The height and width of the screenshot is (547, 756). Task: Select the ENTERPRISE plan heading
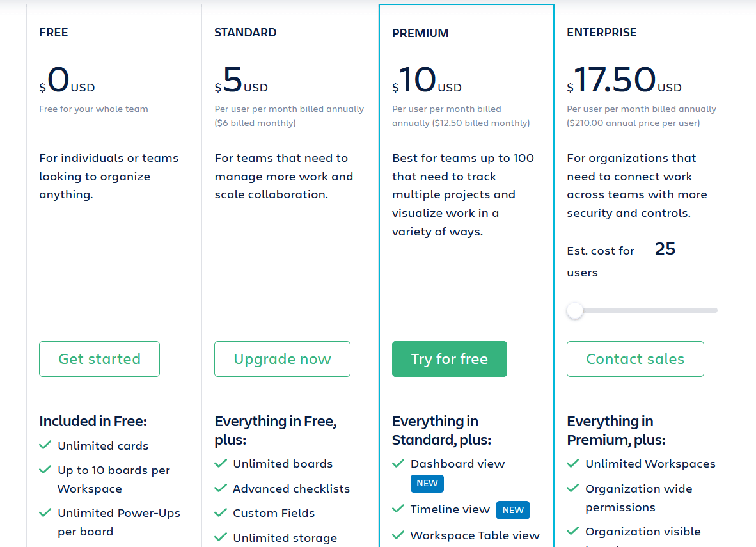click(601, 32)
